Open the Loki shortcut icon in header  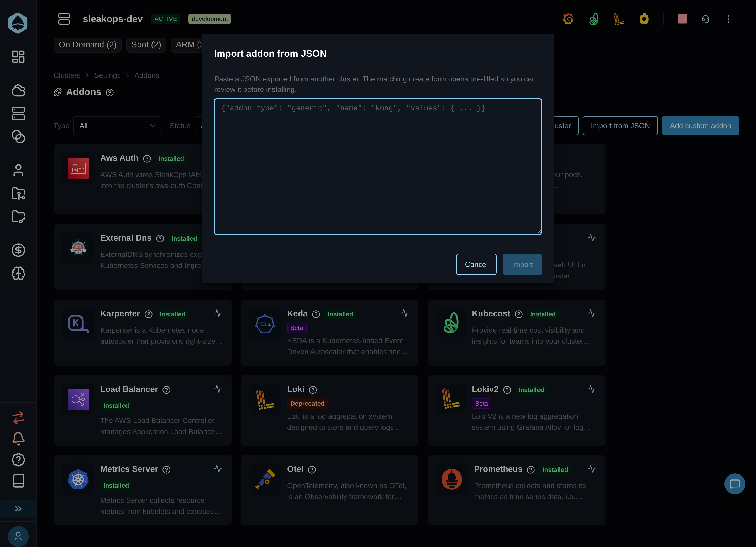click(x=619, y=19)
